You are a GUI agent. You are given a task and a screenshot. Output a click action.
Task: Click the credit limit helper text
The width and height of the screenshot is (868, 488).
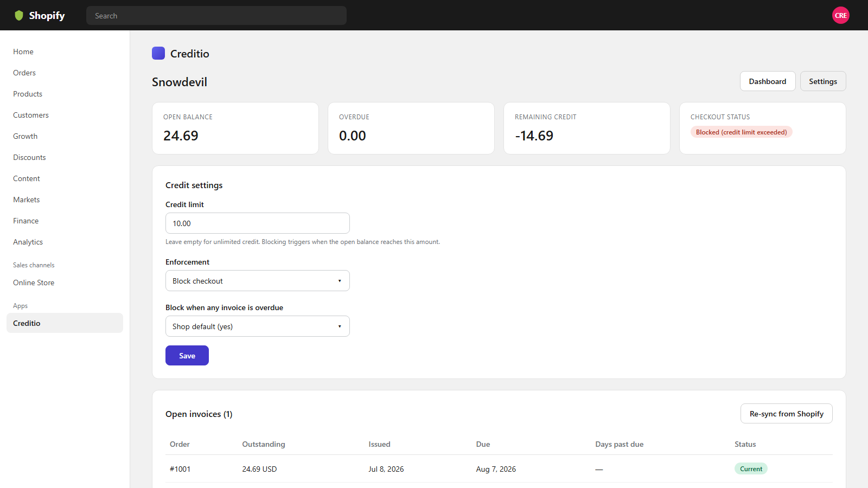point(303,242)
